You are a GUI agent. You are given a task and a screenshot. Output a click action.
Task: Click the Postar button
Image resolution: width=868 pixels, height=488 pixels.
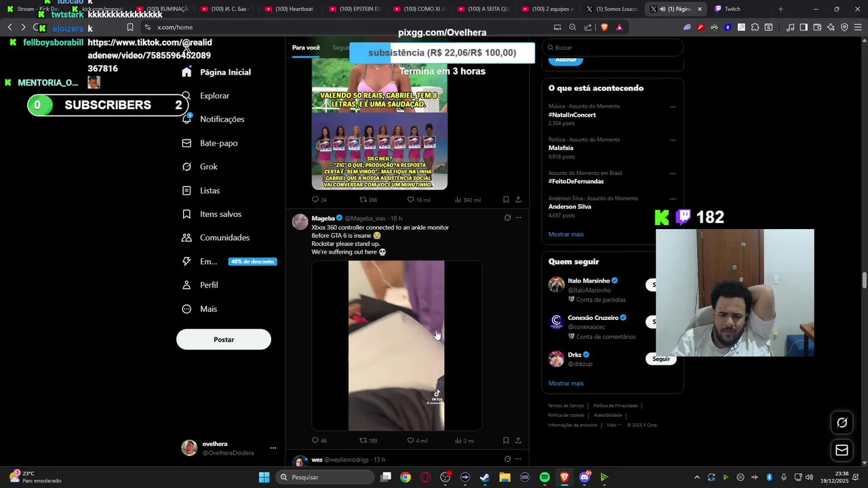tap(224, 340)
